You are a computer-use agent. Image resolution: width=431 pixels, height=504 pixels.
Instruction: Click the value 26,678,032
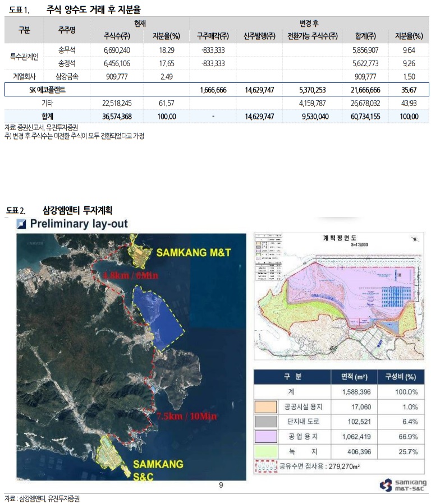[x=365, y=103]
